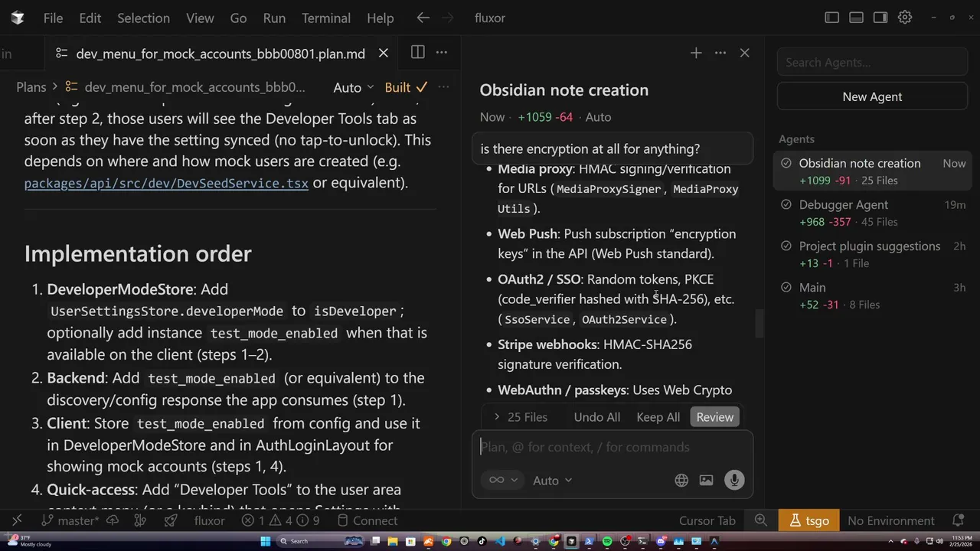Open the remote window status bar icon
The height and width of the screenshot is (551, 980).
tap(17, 520)
